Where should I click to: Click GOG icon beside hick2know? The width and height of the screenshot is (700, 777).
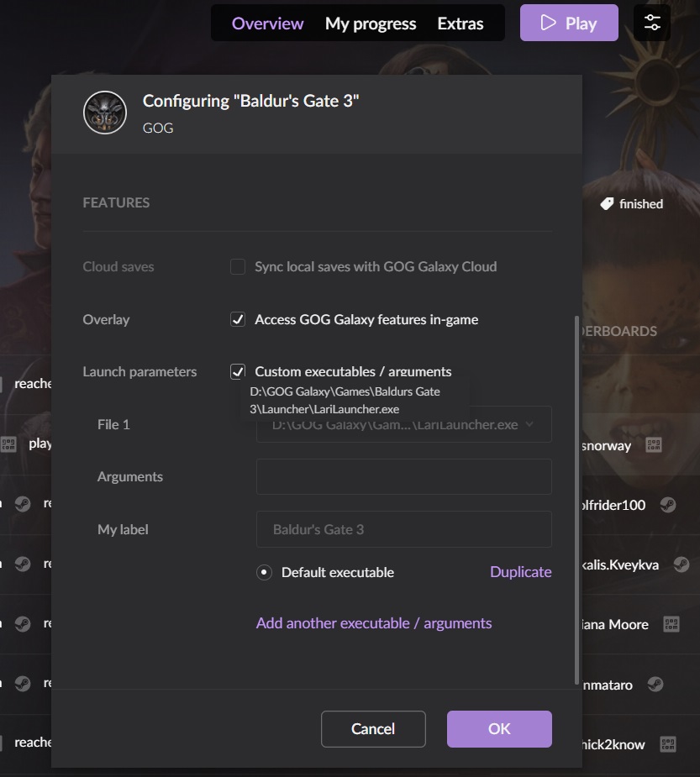[x=668, y=744]
